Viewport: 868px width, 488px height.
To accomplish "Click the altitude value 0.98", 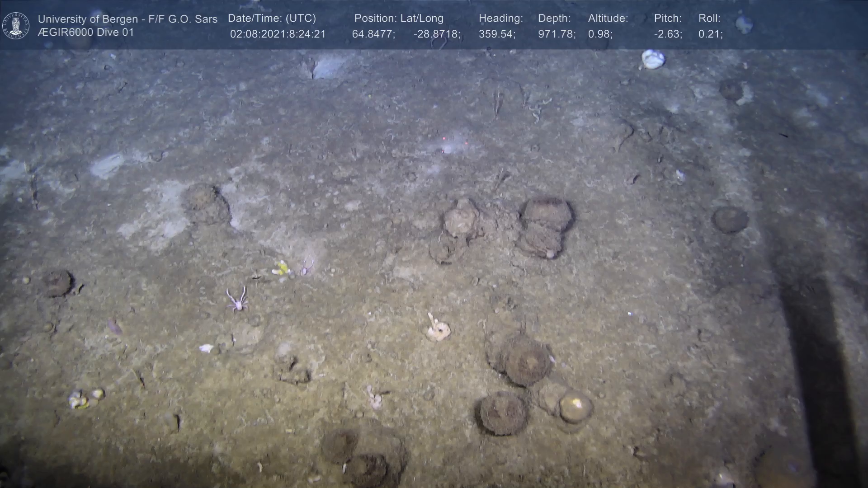I will click(x=599, y=34).
